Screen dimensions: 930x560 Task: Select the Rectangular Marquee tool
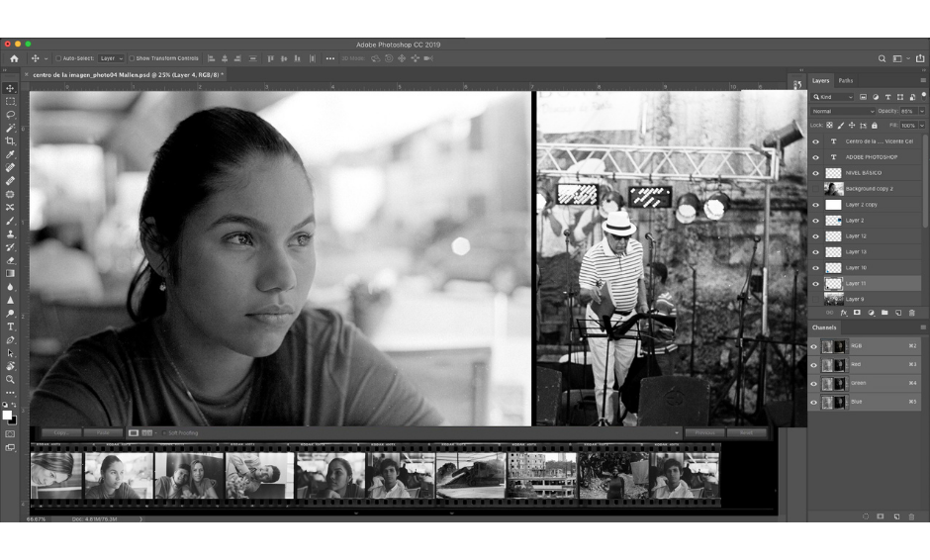11,102
